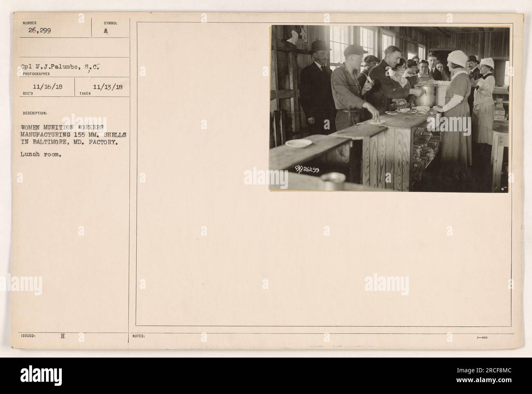Click the Lunch room caption
This screenshot has width=532, height=394.
click(41, 155)
